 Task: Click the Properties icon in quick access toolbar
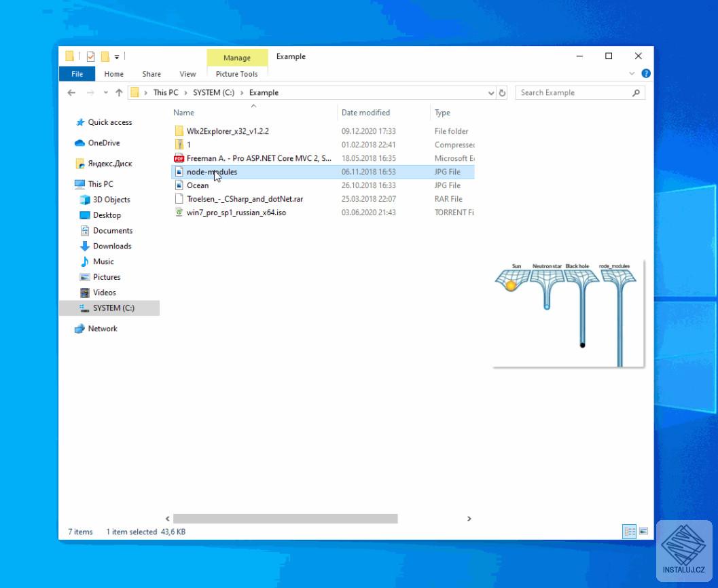(90, 56)
